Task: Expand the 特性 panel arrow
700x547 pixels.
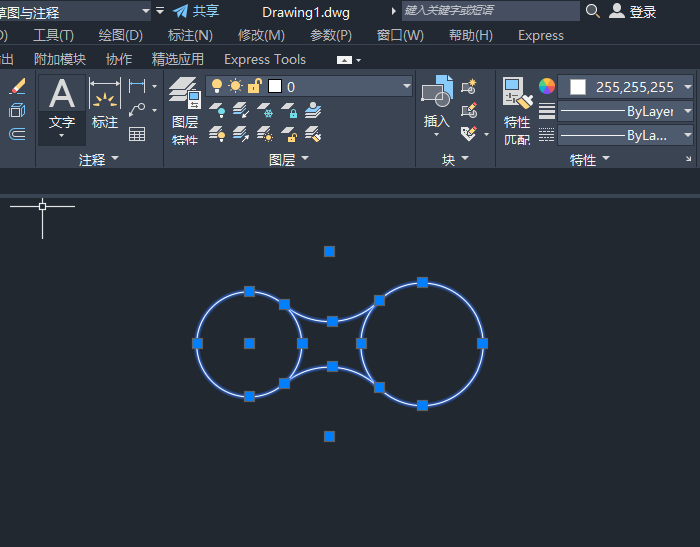Action: [x=606, y=158]
